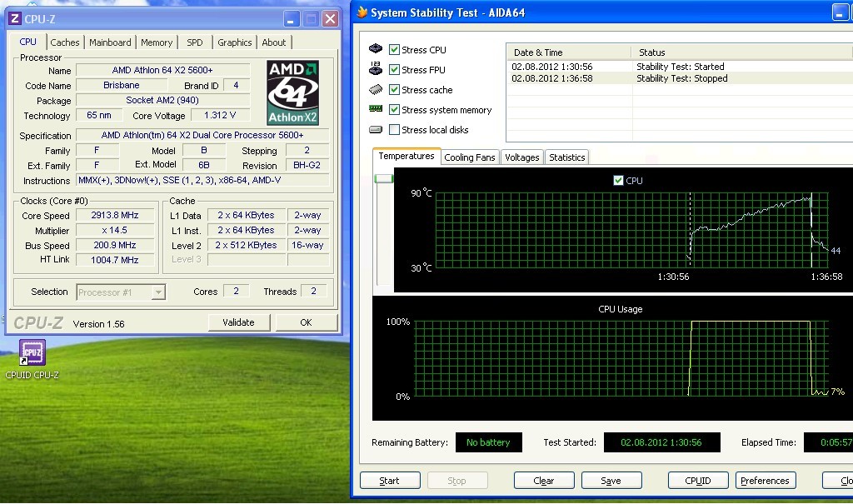This screenshot has width=853, height=504.
Task: Click the Core Voltage value 1.312 V
Action: [x=220, y=116]
